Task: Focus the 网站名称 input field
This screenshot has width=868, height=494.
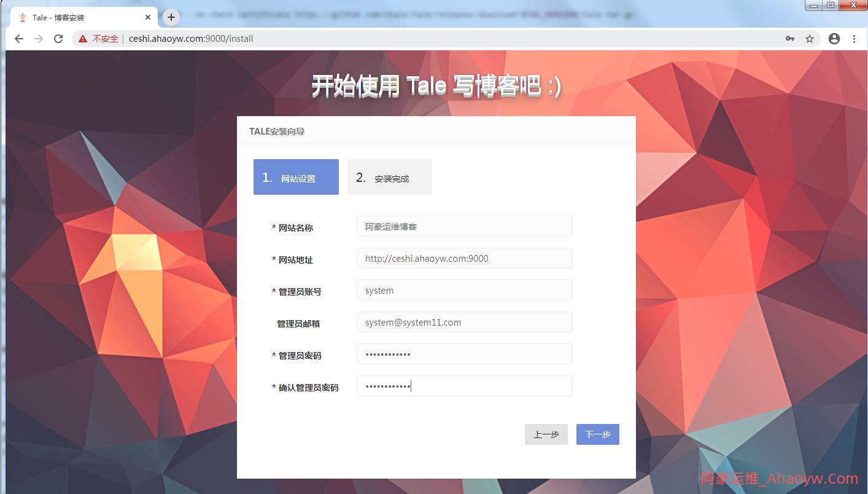Action: coord(465,226)
